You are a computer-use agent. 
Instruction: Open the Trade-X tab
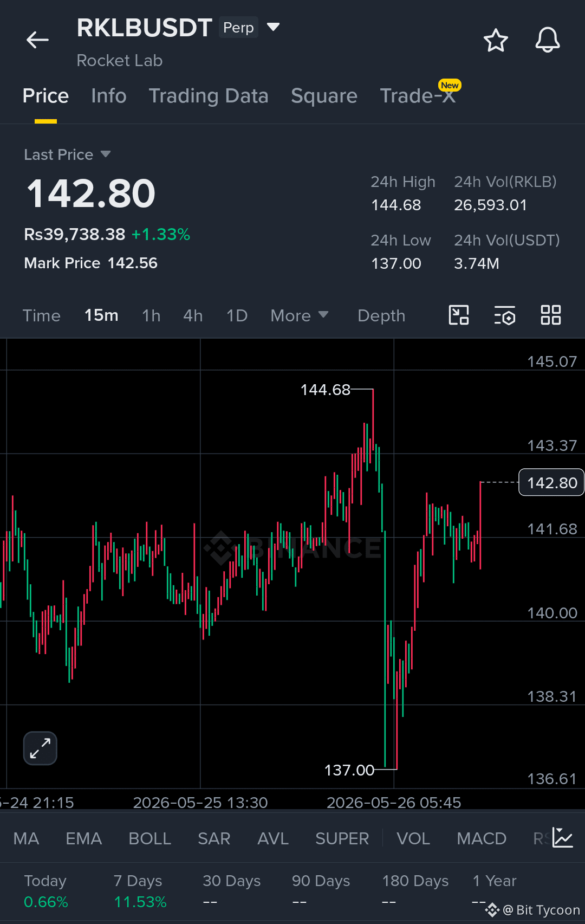[418, 96]
